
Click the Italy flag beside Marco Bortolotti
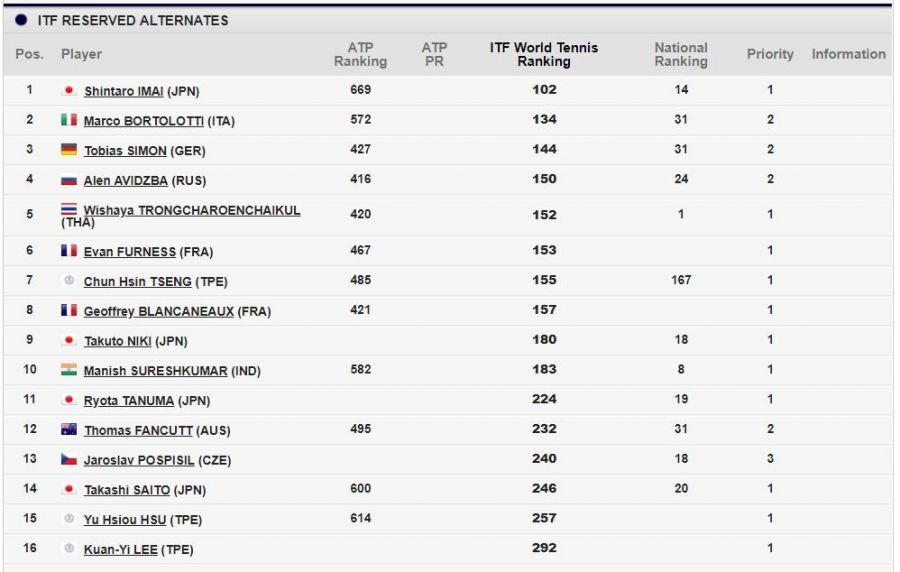[x=69, y=120]
